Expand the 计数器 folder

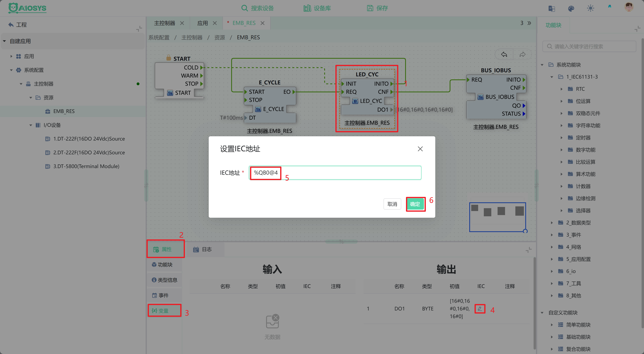click(561, 186)
